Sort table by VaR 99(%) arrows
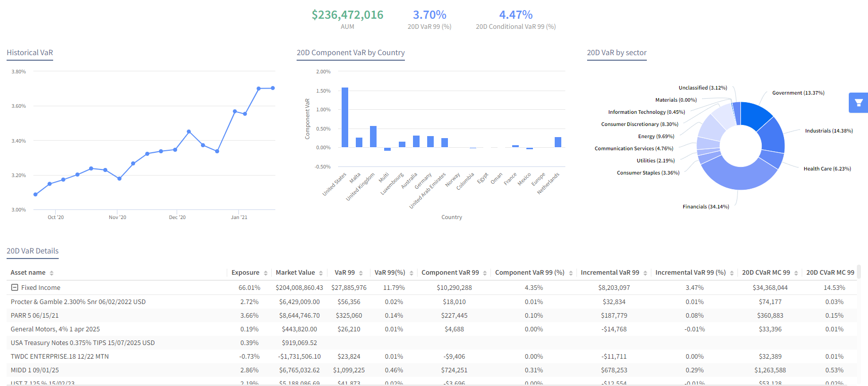Viewport: 868px width, 386px height. (411, 273)
